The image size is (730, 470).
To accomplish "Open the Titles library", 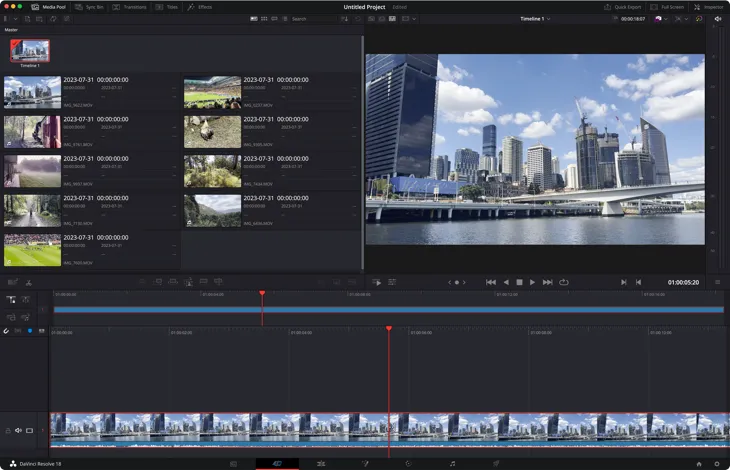I will [166, 6].
